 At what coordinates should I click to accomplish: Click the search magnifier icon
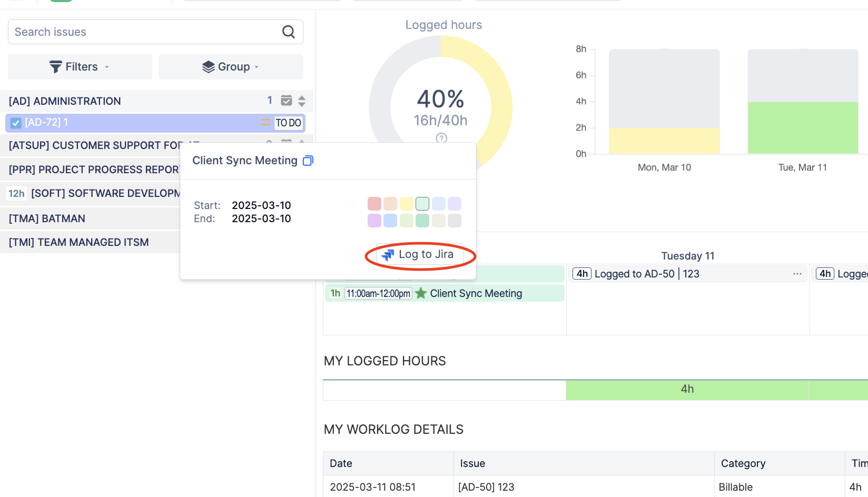point(289,32)
